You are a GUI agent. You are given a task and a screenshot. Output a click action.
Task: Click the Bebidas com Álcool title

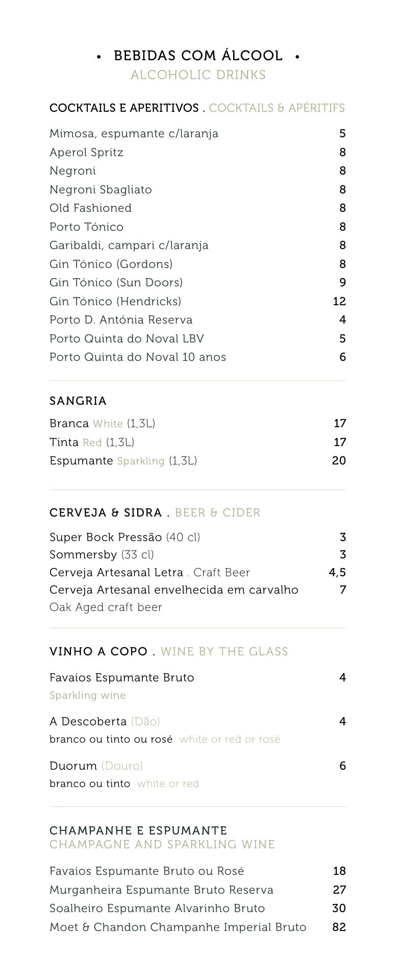tap(198, 56)
